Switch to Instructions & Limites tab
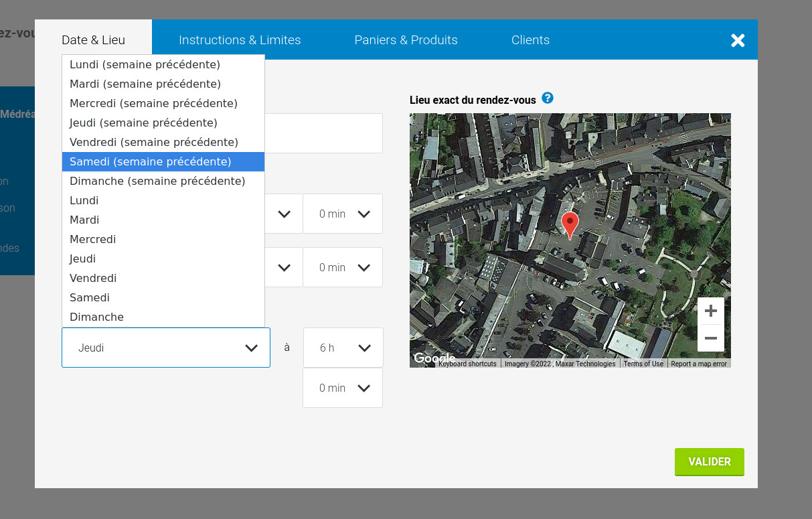The height and width of the screenshot is (519, 812). point(240,40)
